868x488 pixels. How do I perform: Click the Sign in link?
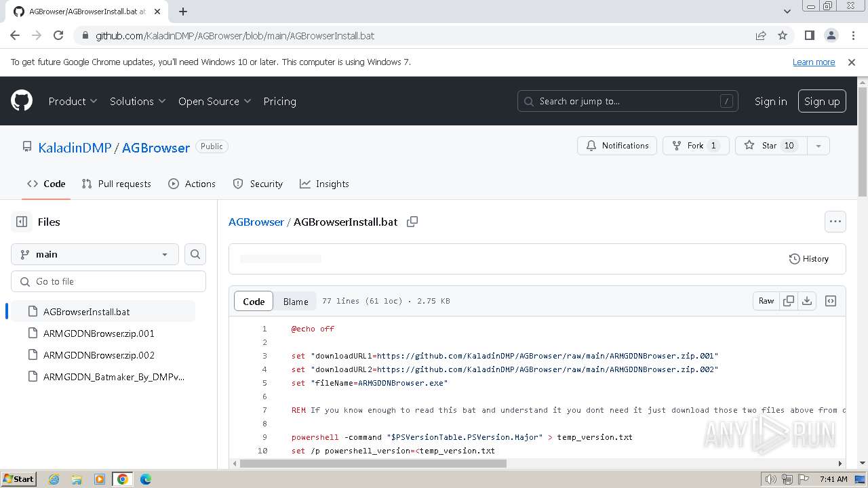pyautogui.click(x=770, y=101)
